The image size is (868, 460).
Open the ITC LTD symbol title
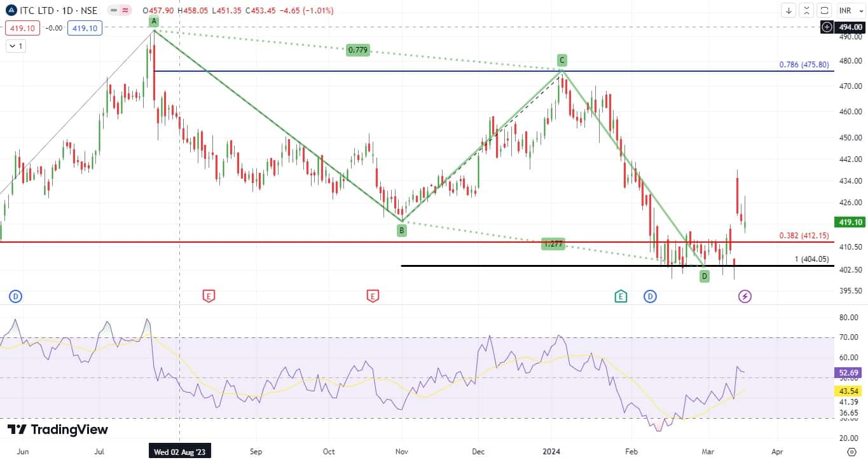(59, 11)
